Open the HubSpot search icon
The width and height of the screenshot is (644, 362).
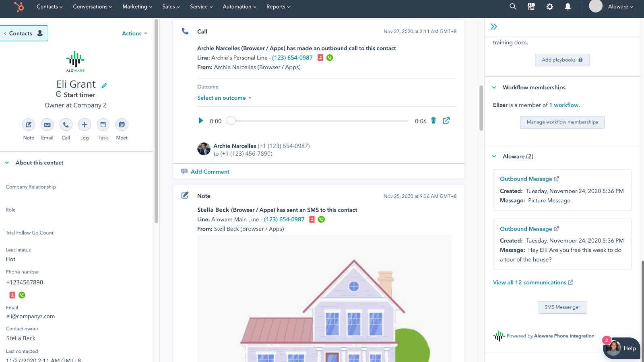512,6
